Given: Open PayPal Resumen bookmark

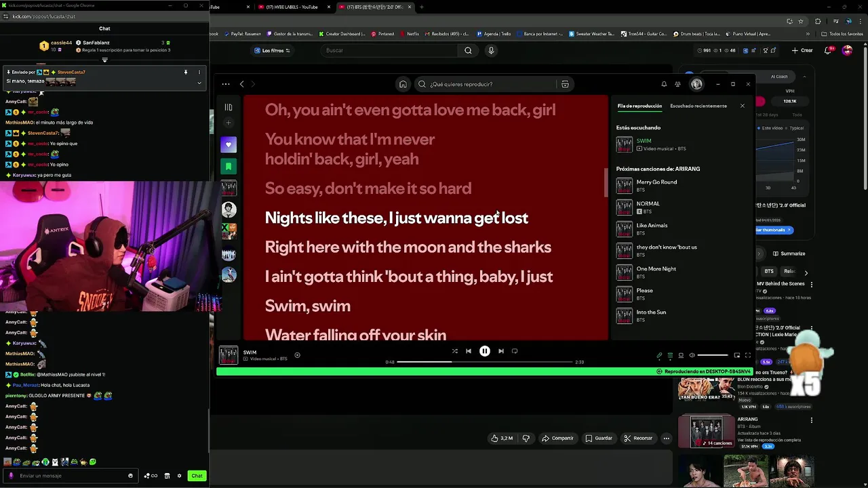Looking at the screenshot, I should pos(242,33).
